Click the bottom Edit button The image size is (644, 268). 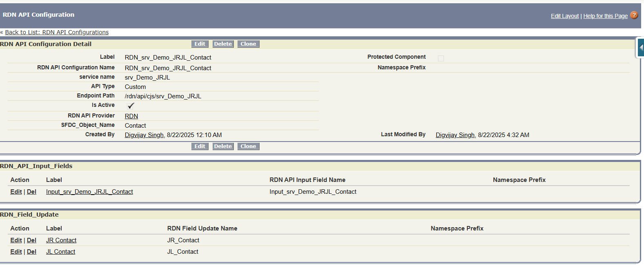[200, 146]
